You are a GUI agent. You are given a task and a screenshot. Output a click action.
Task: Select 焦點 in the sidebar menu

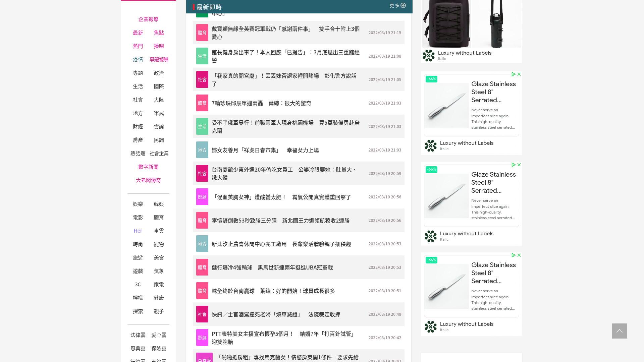tap(159, 33)
